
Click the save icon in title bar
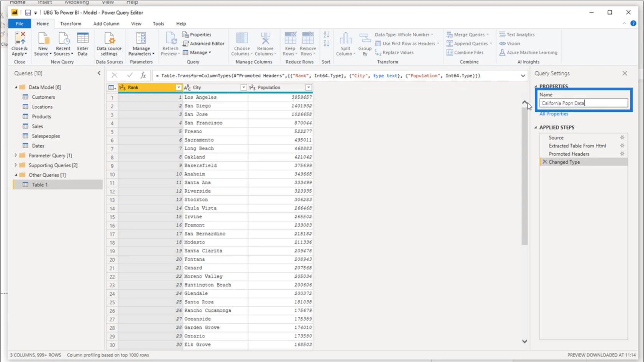pos(28,13)
